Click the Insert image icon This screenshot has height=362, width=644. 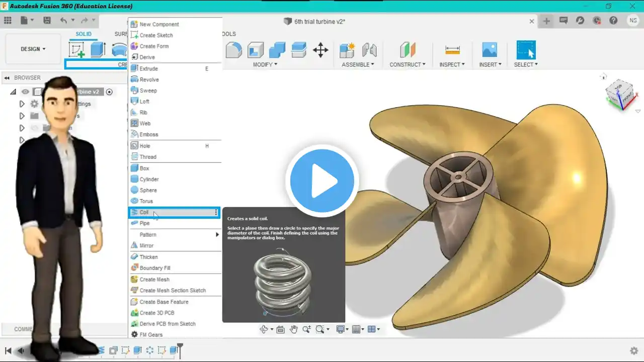click(x=490, y=49)
